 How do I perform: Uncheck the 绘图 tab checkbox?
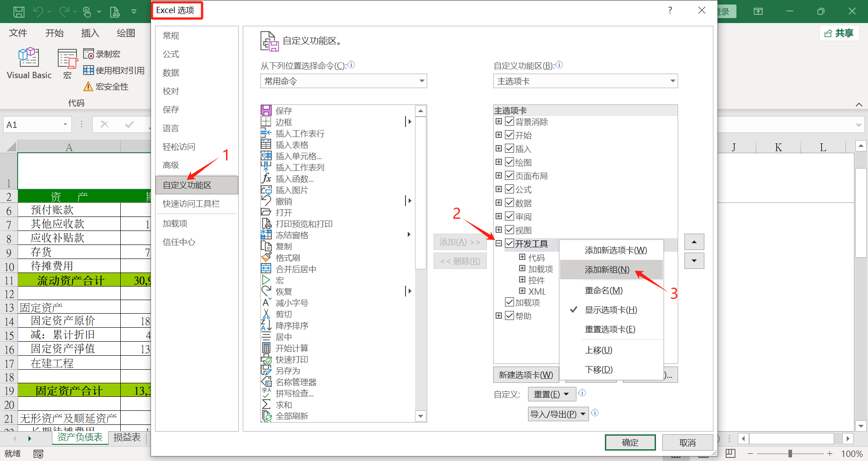(x=509, y=162)
